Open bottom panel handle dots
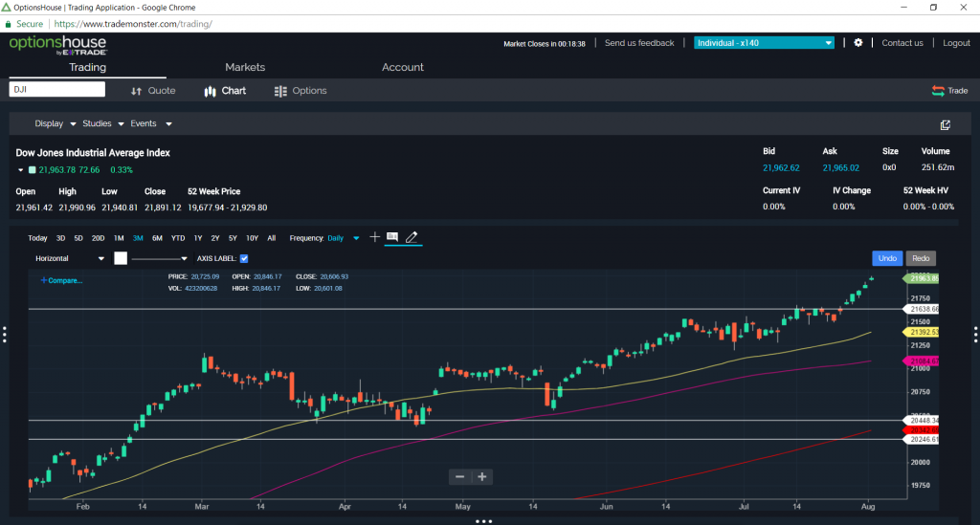Image resolution: width=980 pixels, height=525 pixels. click(x=483, y=521)
